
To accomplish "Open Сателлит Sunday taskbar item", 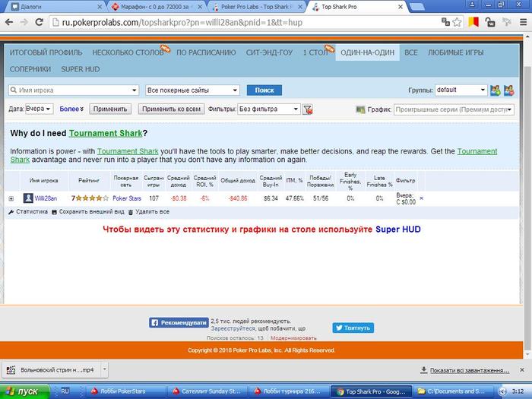I will click(x=207, y=391).
